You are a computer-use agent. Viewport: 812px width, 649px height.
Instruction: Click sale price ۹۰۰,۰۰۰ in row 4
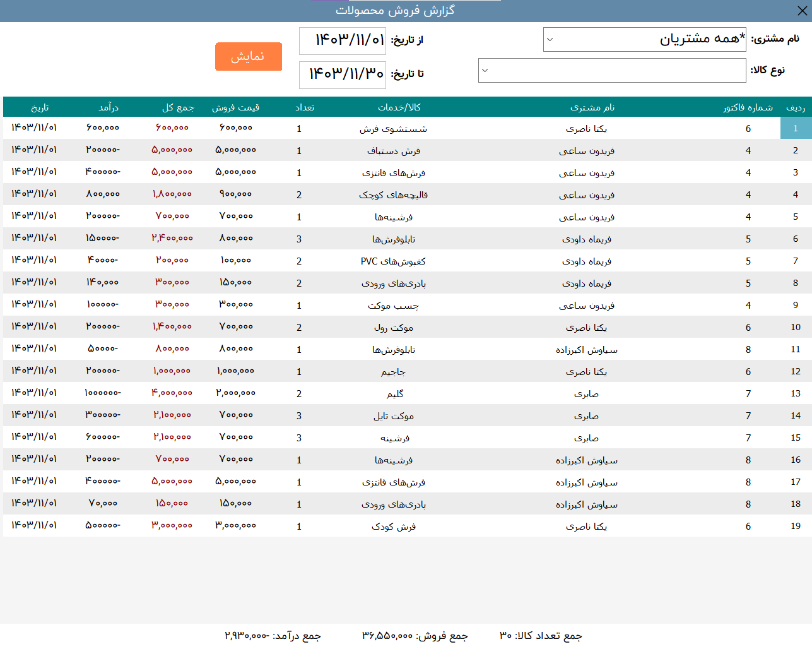(235, 194)
